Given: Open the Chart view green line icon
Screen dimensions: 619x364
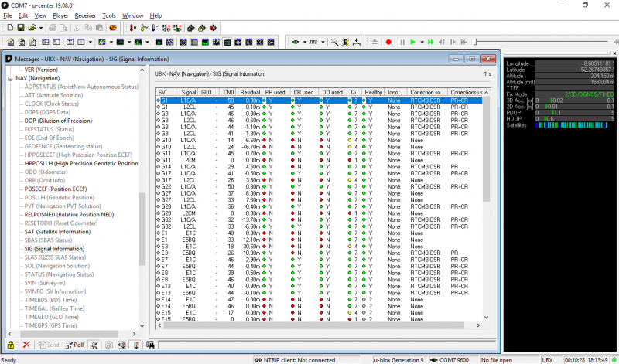Looking at the screenshot, I should coord(120,42).
